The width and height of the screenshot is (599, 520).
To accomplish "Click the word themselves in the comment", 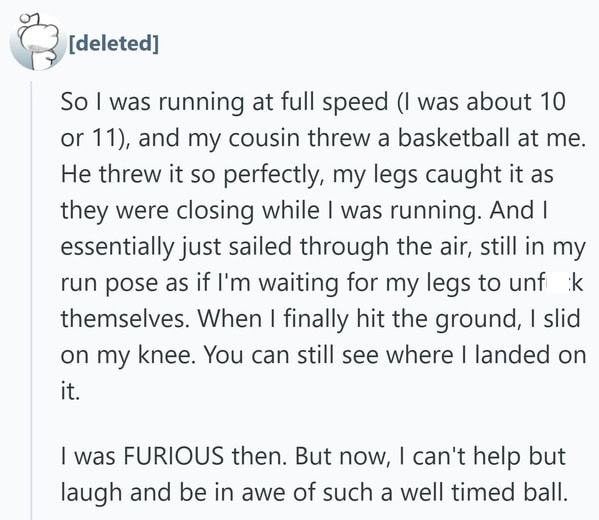I will pos(125,319).
